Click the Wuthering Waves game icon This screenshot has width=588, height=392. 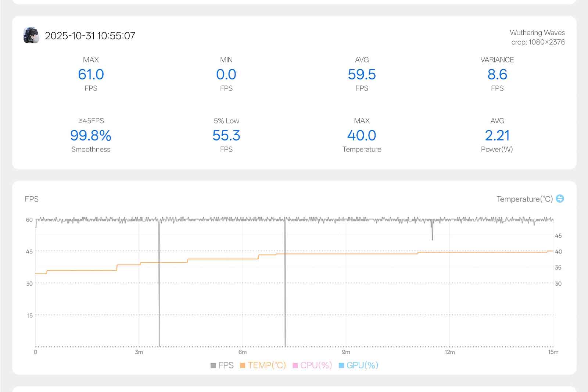click(x=31, y=35)
